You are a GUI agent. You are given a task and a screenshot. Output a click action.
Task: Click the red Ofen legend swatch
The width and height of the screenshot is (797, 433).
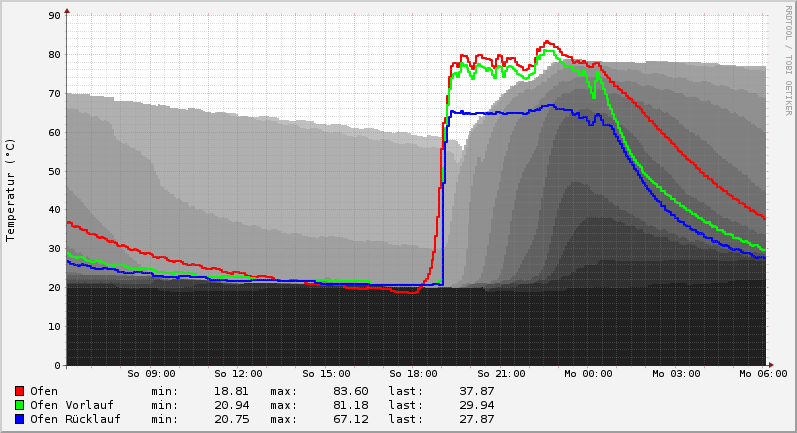[x=19, y=391]
